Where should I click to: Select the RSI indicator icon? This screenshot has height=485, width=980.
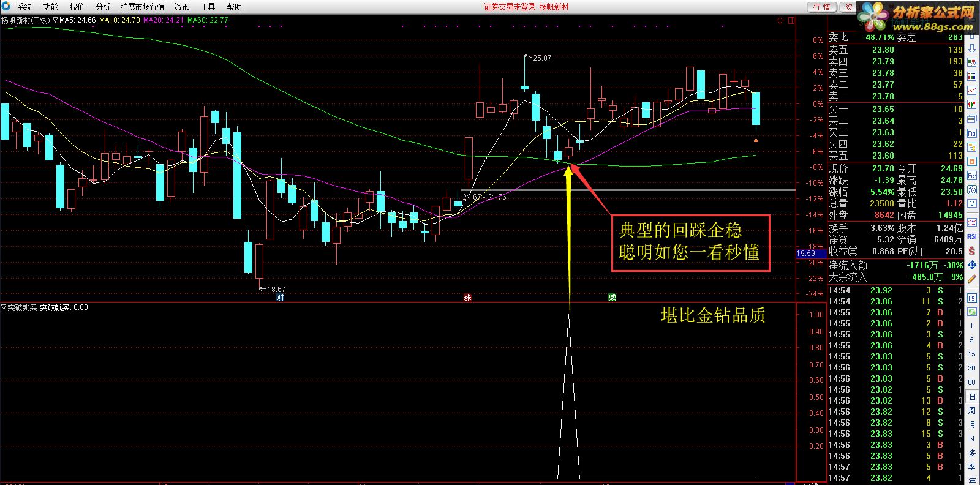(972, 236)
